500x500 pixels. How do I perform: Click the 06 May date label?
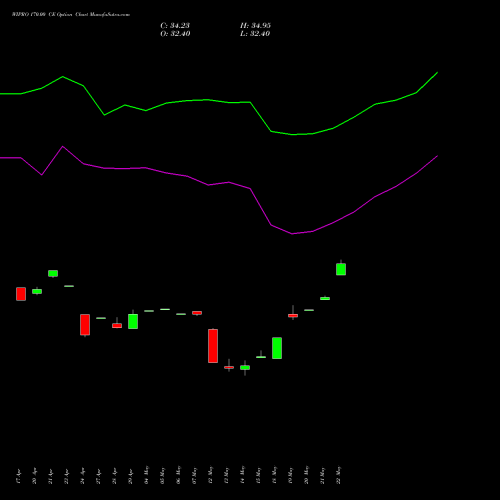click(x=179, y=475)
